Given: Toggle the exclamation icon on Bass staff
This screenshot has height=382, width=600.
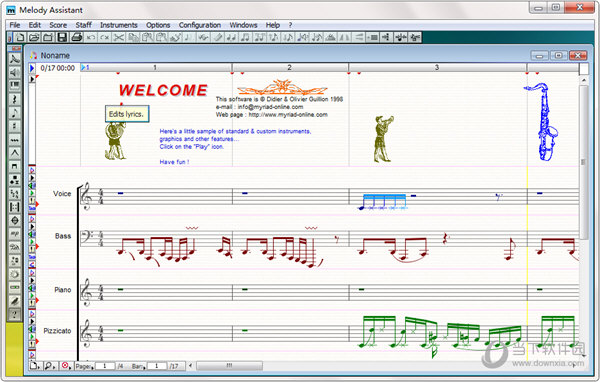Looking at the screenshot, I should [32, 249].
